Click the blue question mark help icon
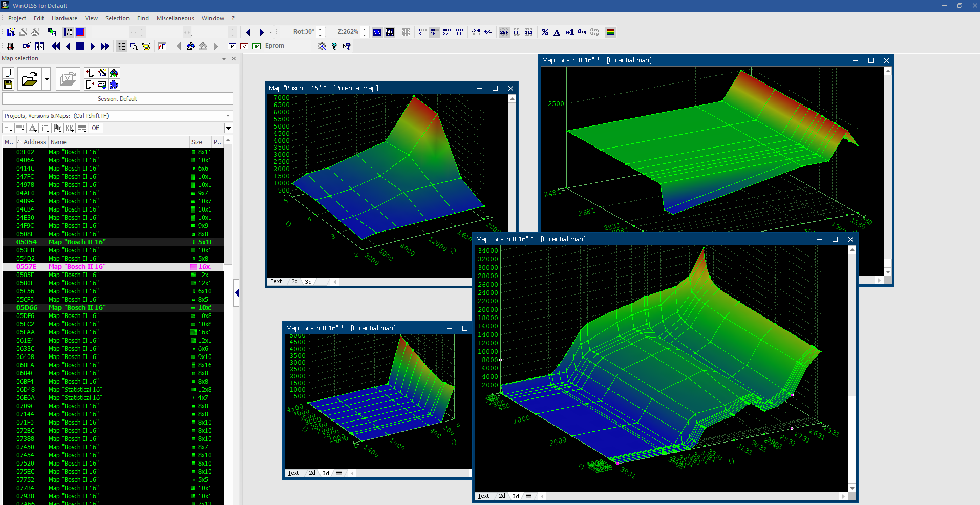The height and width of the screenshot is (505, 980). click(334, 46)
